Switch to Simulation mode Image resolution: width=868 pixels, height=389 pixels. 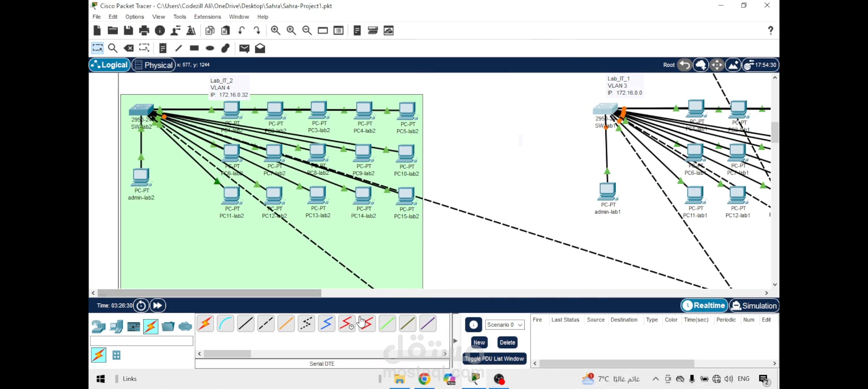pos(754,306)
